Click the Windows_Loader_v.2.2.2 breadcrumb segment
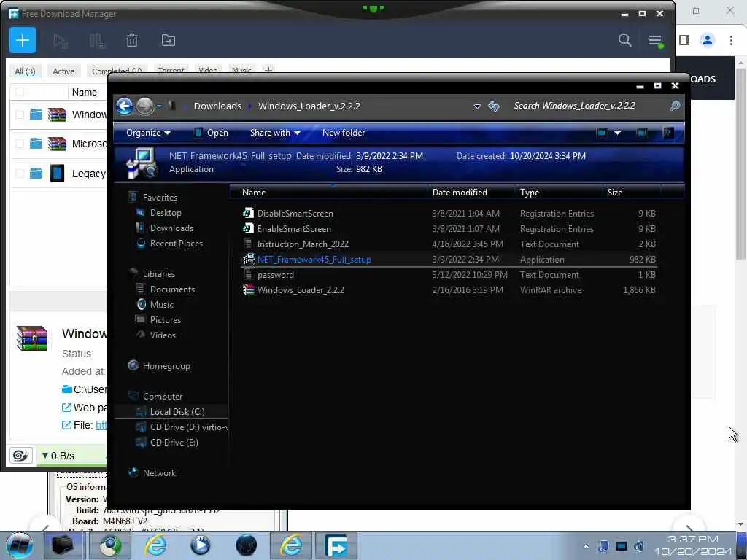Image resolution: width=747 pixels, height=560 pixels. coord(309,106)
